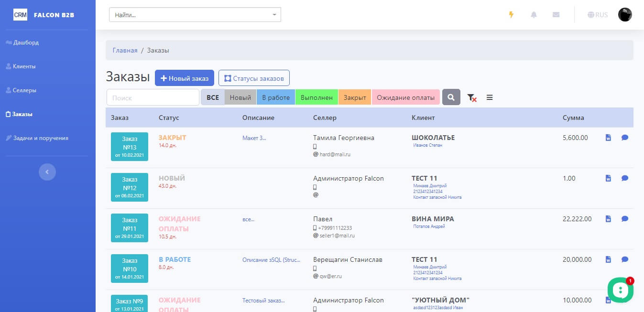
Task: Click the lightning bolt icon in header
Action: click(x=511, y=15)
